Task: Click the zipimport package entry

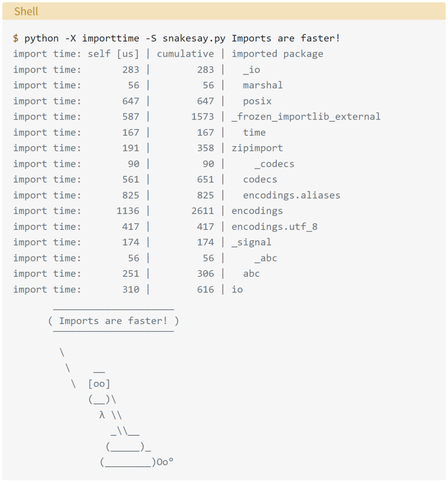Action: pos(257,148)
